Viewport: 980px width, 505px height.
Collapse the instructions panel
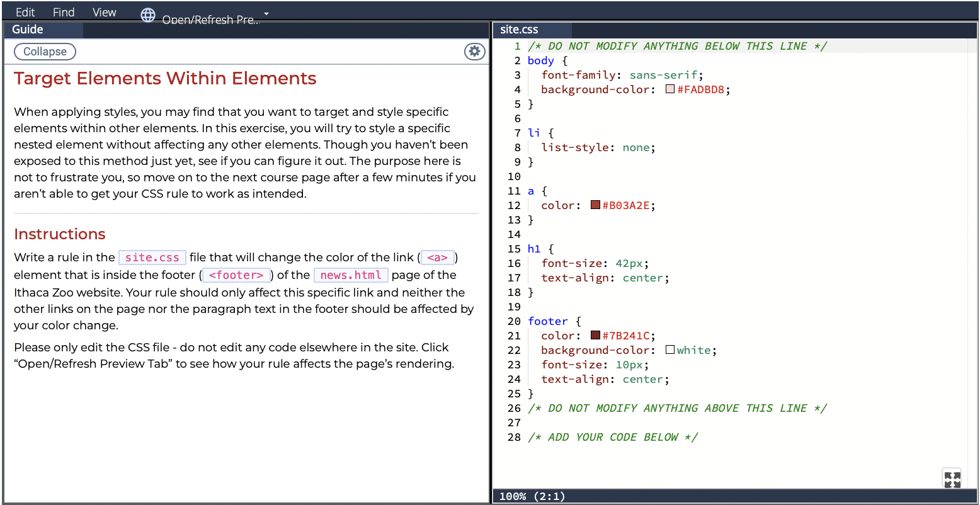pos(44,52)
